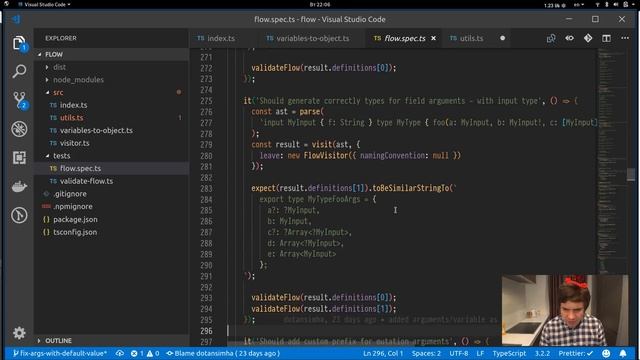The image size is (640, 360).
Task: Open the Manage settings gear
Action: click(x=19, y=333)
